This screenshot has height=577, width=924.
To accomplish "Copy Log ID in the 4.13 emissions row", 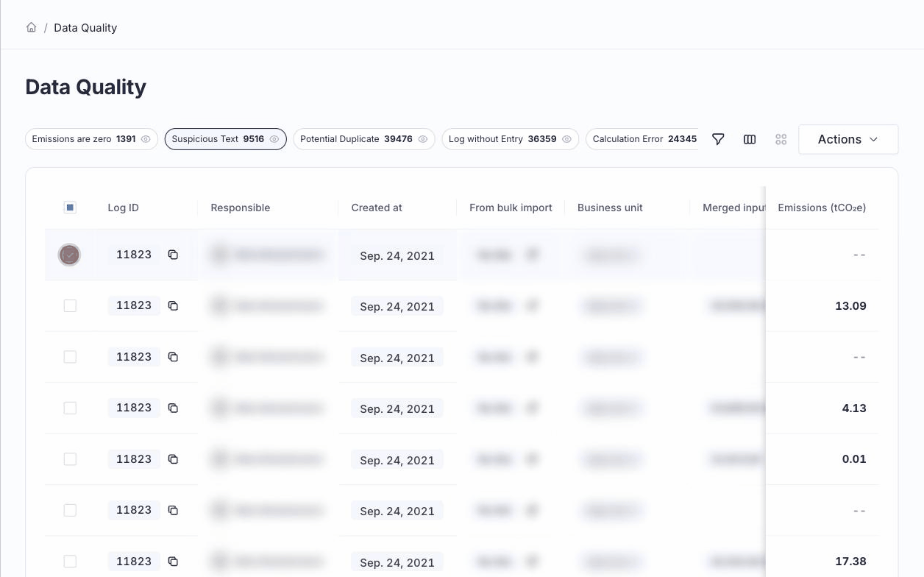I will point(173,408).
